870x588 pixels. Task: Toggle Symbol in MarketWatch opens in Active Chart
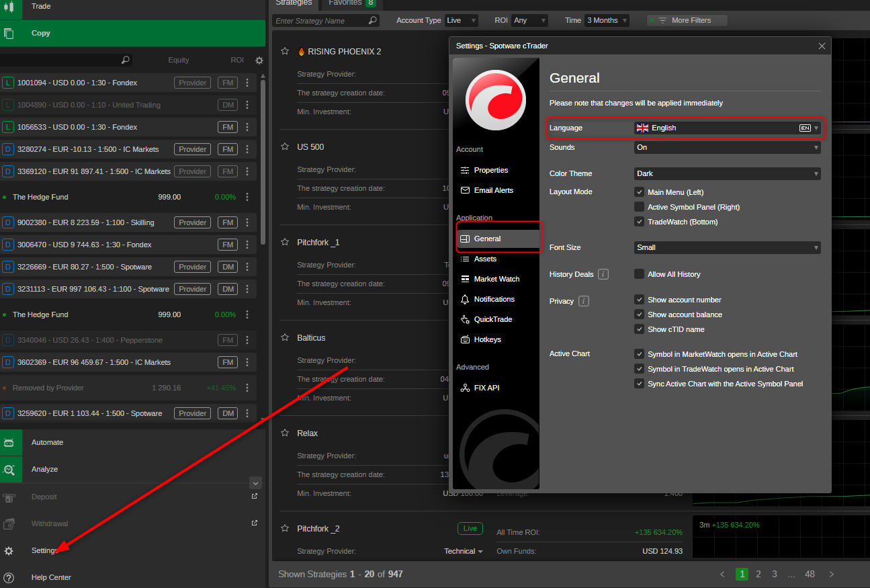pos(640,354)
